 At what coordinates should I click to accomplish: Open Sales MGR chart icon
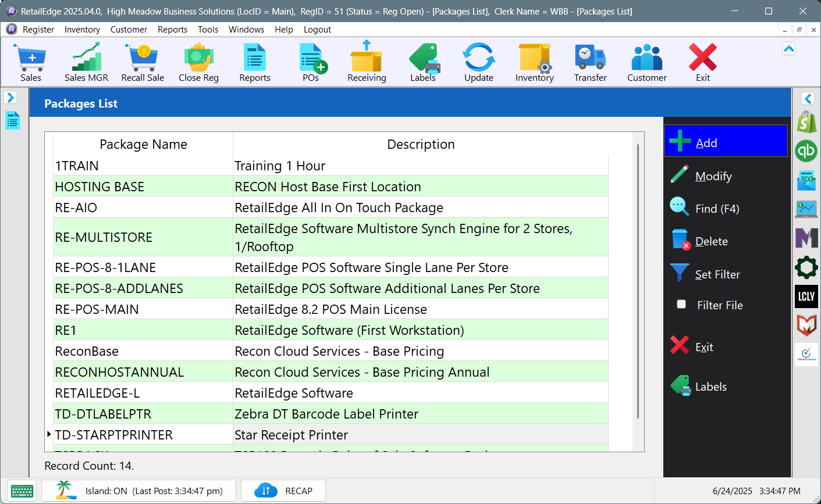(x=86, y=62)
